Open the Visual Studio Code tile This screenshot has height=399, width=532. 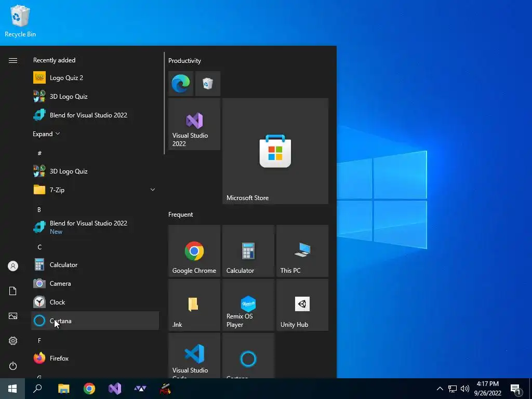[x=194, y=355]
